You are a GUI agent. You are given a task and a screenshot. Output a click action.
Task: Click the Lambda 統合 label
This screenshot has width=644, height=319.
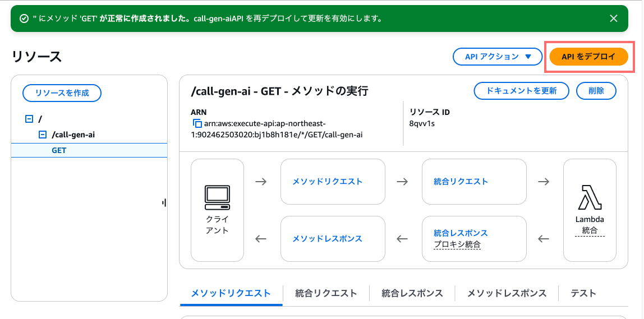tap(590, 225)
